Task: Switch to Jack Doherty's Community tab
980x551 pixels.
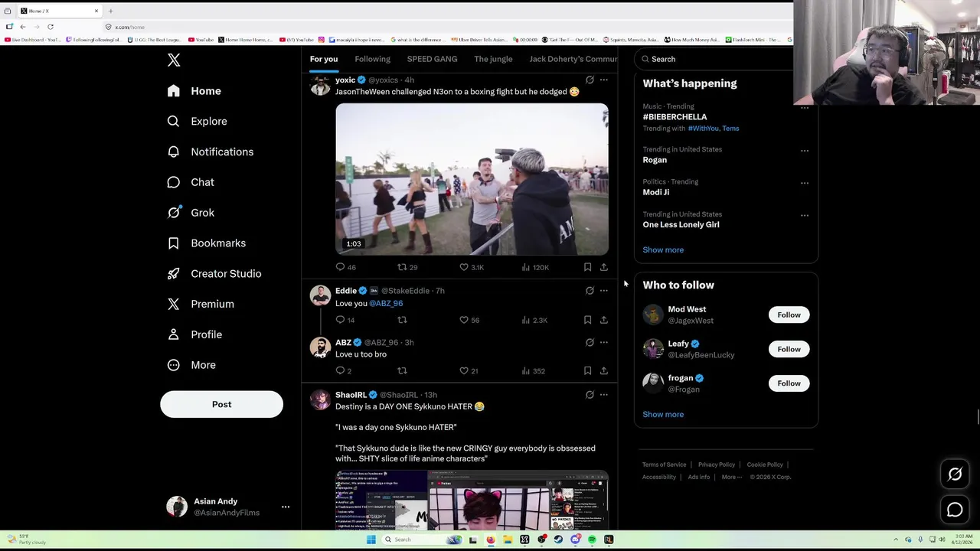Action: 573,59
